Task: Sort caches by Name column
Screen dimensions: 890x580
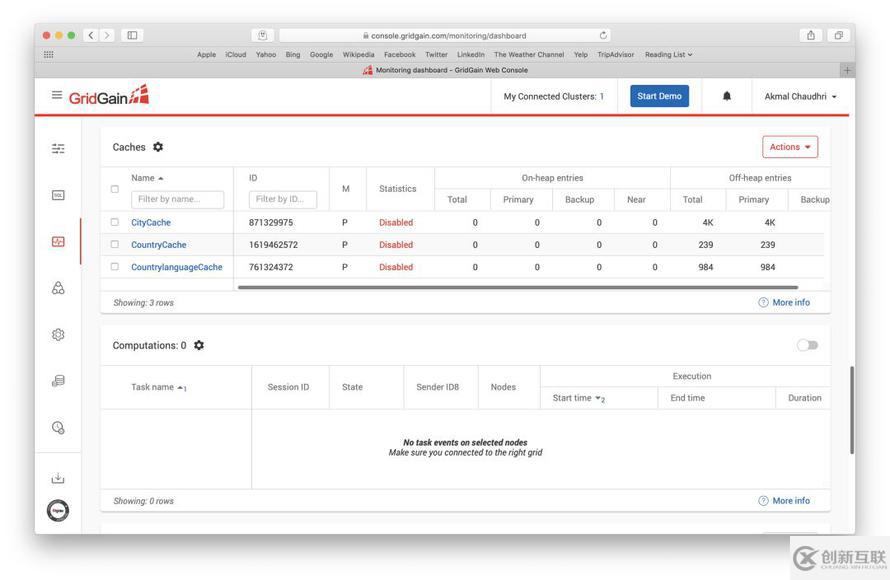Action: click(147, 178)
